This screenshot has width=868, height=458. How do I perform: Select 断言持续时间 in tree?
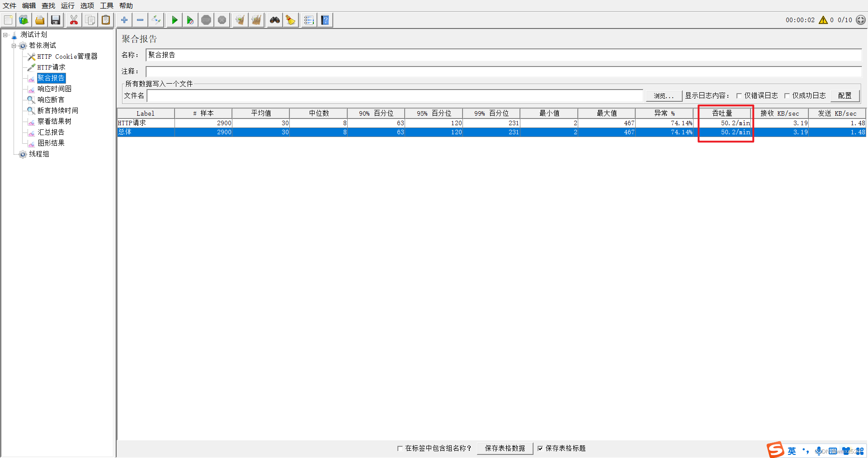coord(58,111)
